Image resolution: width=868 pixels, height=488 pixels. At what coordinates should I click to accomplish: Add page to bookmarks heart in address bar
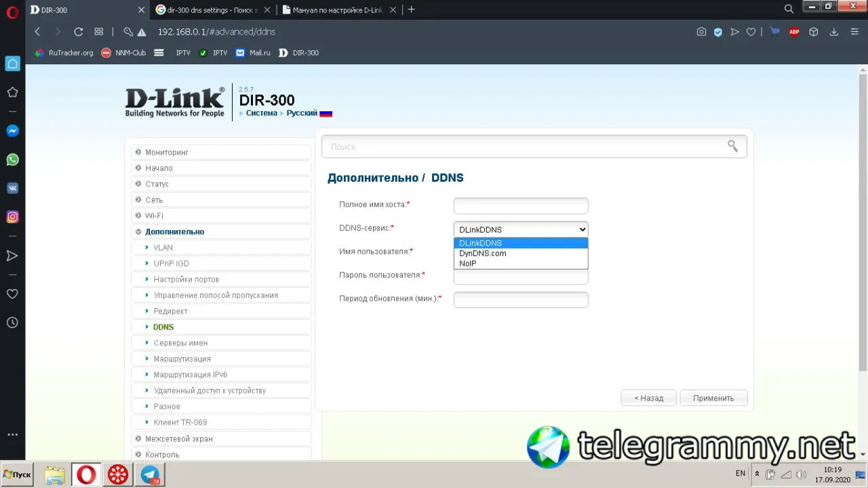tap(751, 32)
